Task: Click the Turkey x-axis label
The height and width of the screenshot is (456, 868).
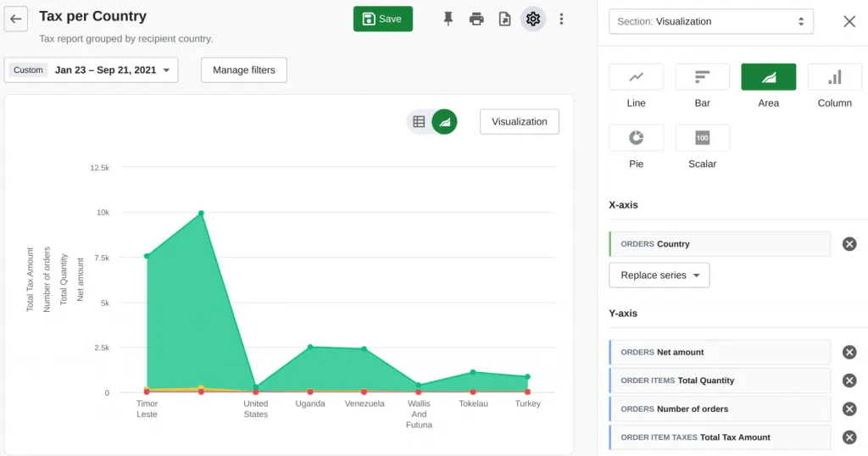Action: (x=527, y=404)
